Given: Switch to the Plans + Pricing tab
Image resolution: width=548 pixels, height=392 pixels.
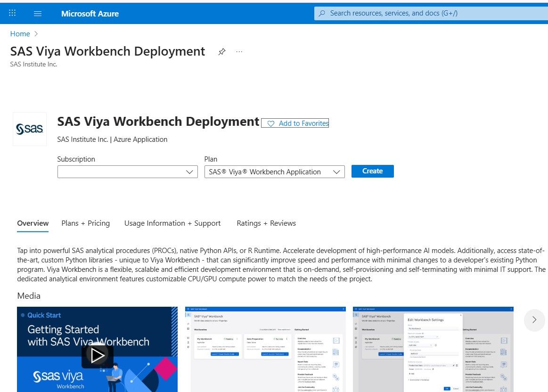Looking at the screenshot, I should pyautogui.click(x=85, y=223).
